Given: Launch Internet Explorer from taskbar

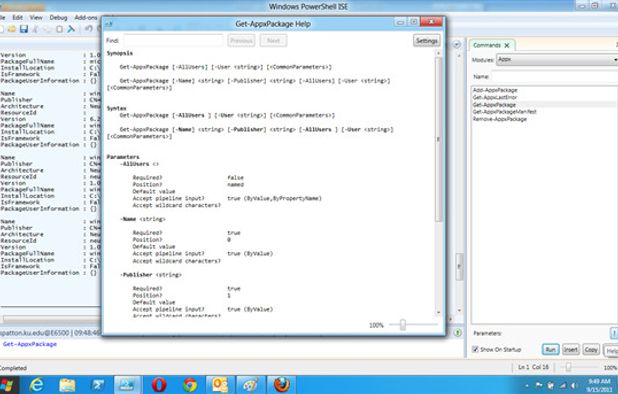Looking at the screenshot, I should pyautogui.click(x=37, y=385).
